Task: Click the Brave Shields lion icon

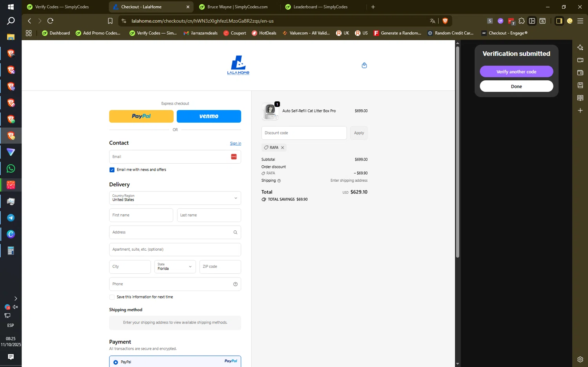Action: pyautogui.click(x=445, y=21)
